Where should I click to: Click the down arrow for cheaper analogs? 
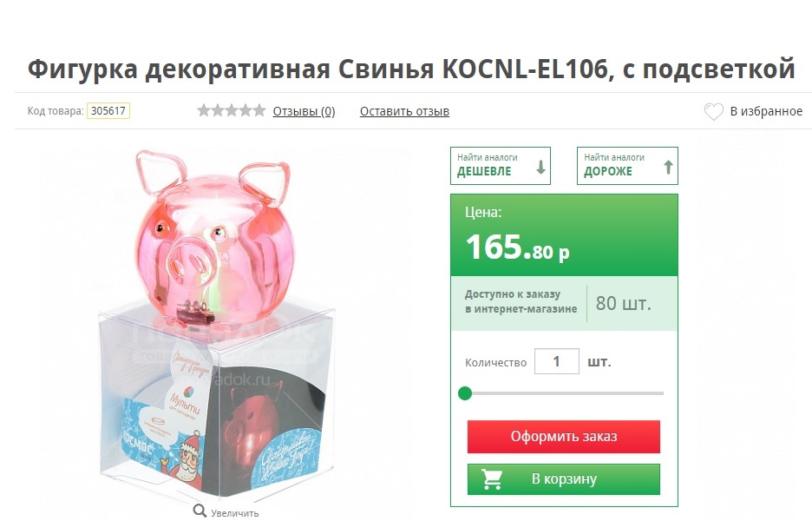click(x=540, y=167)
